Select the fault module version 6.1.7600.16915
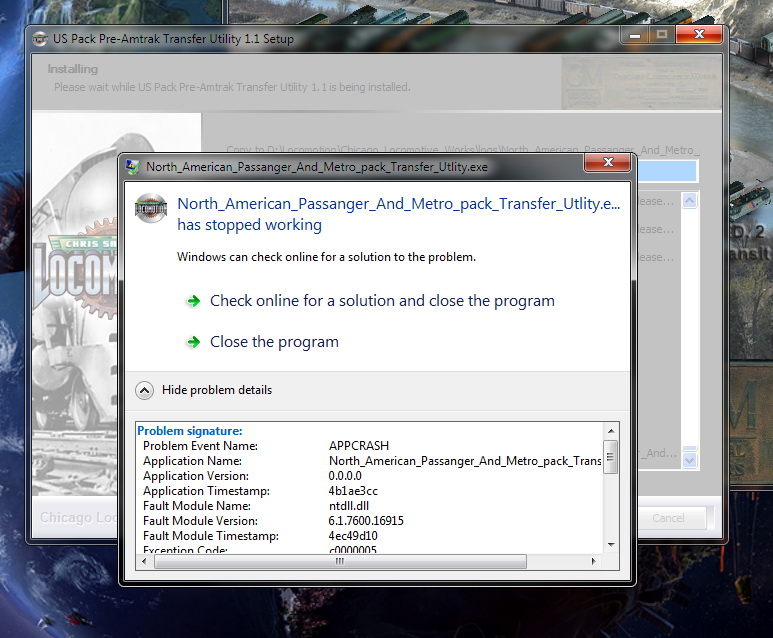The height and width of the screenshot is (638, 773). [366, 521]
